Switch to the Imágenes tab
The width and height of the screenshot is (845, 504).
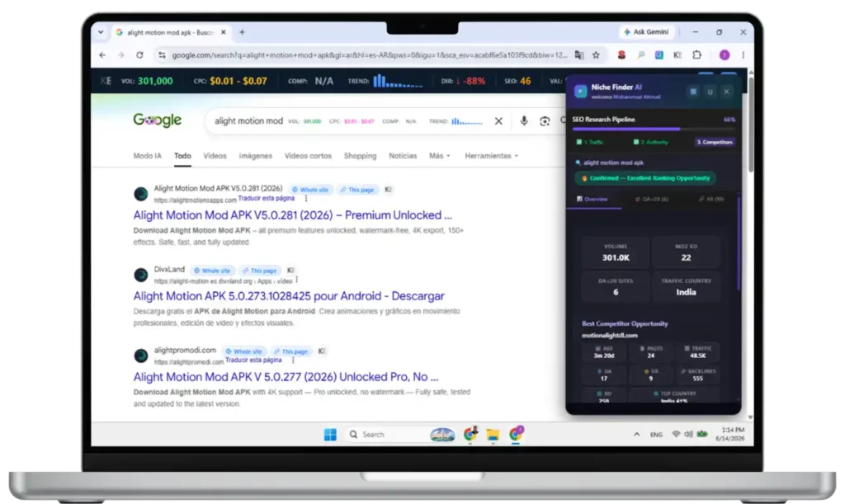[x=256, y=156]
